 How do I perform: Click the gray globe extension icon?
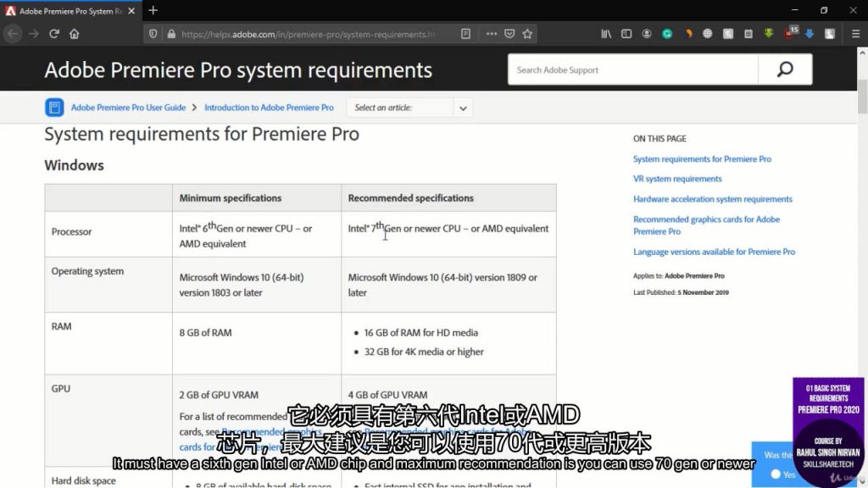(x=708, y=34)
